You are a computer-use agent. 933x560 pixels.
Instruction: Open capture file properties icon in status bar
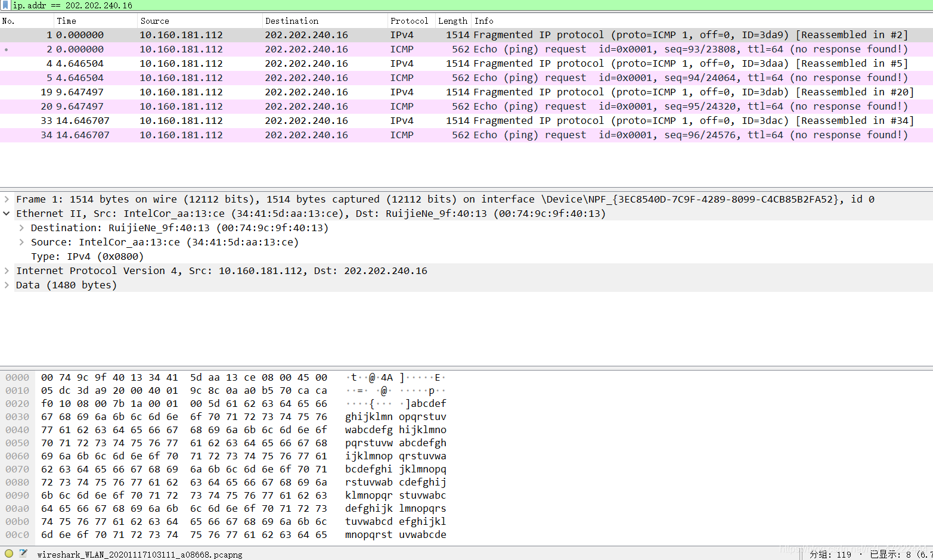point(23,553)
